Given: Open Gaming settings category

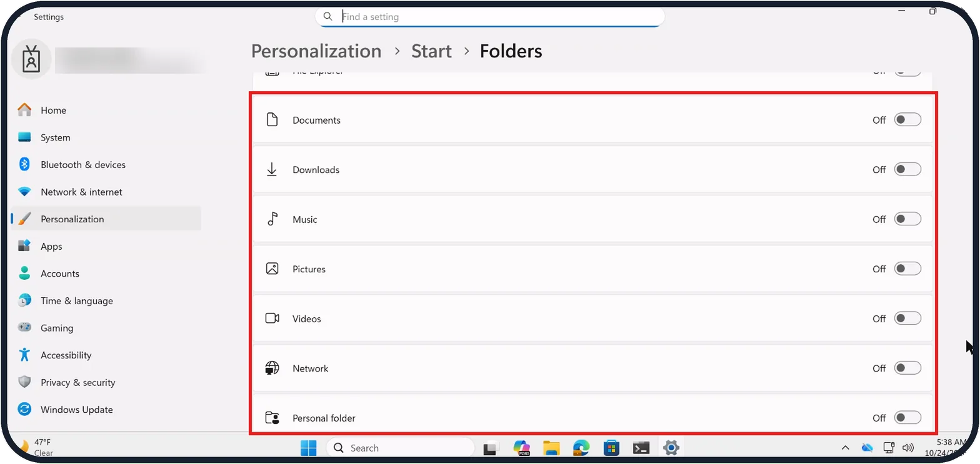Looking at the screenshot, I should click(106, 328).
